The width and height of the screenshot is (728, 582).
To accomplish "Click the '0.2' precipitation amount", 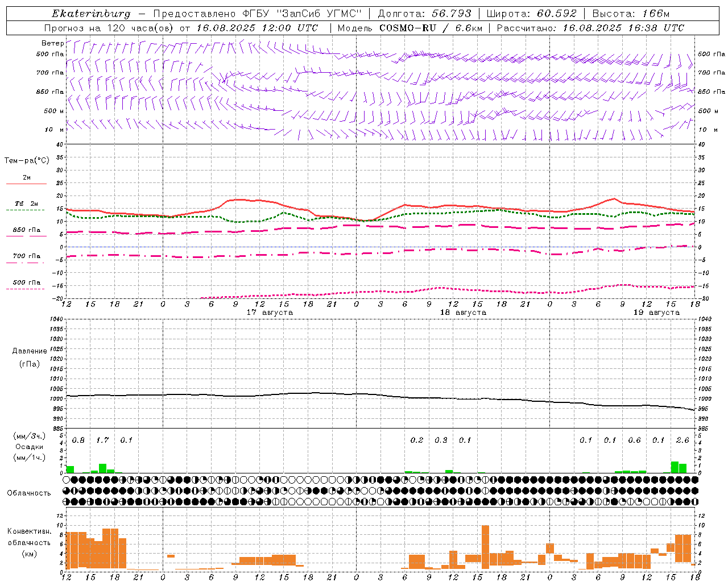I will click(417, 440).
